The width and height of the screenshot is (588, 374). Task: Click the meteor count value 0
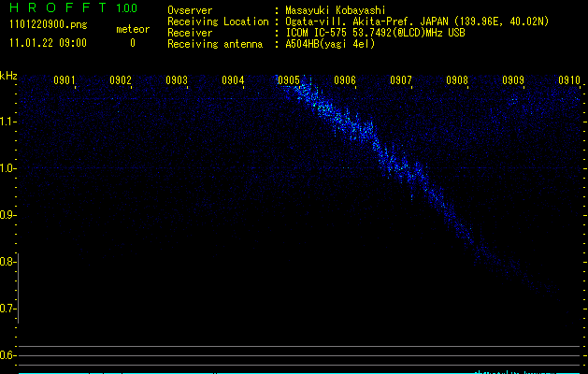[133, 43]
